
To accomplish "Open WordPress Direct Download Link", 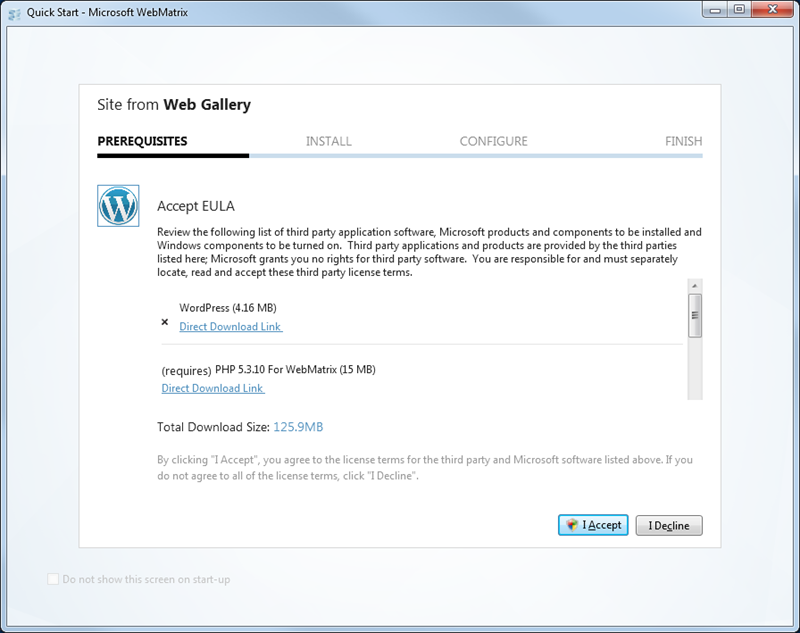I will [x=231, y=326].
